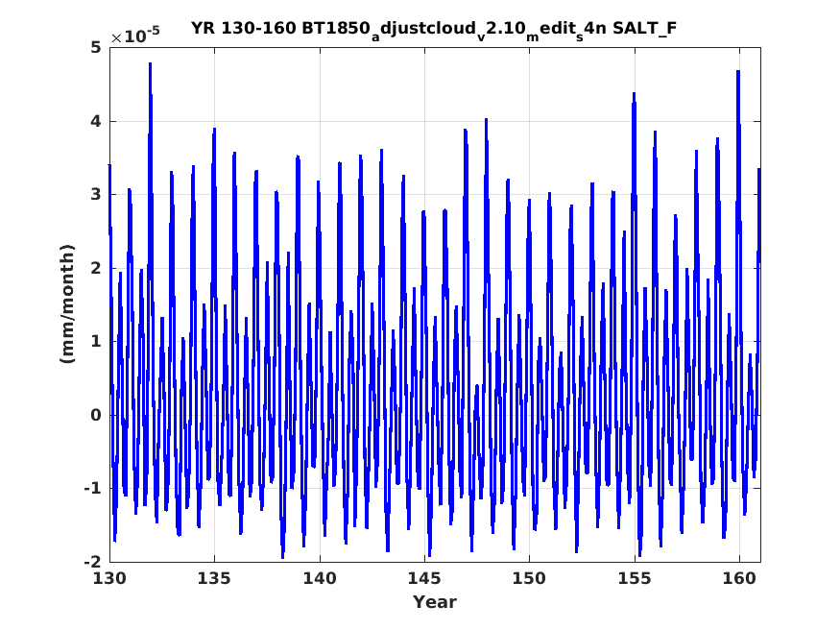Viewport: 840px width, 630px height.
Task: Click y-axis tick label -2
Action: pos(92,562)
